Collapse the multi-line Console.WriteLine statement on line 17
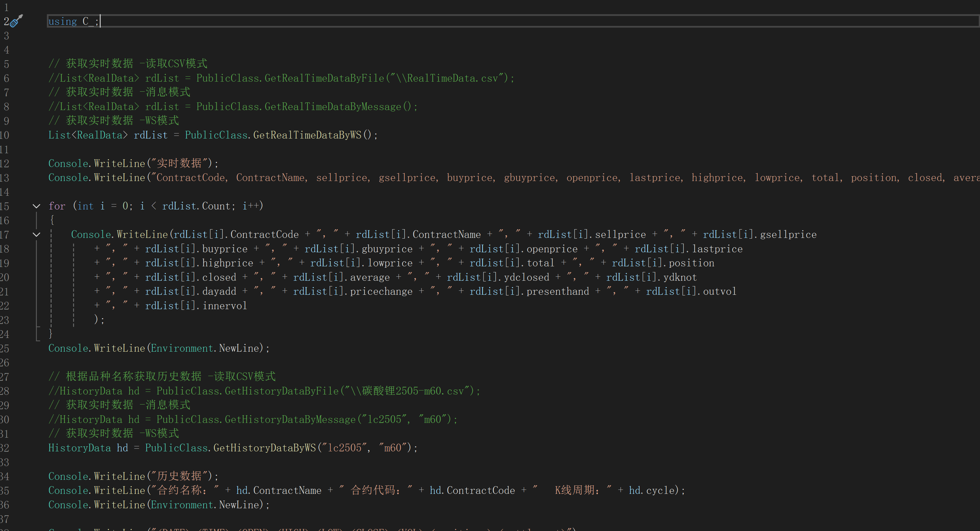This screenshot has height=531, width=980. [x=36, y=235]
